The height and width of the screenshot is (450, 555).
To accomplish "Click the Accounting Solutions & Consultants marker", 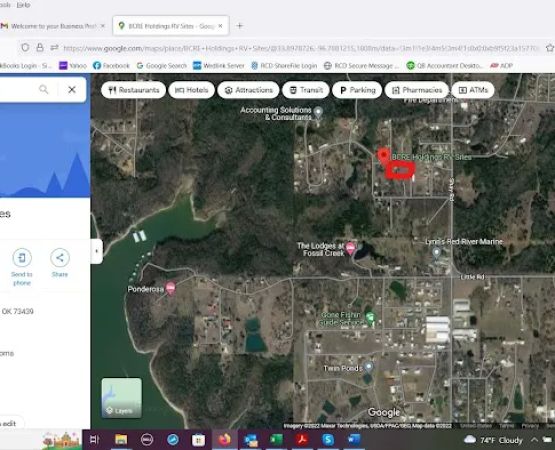I will click(319, 113).
